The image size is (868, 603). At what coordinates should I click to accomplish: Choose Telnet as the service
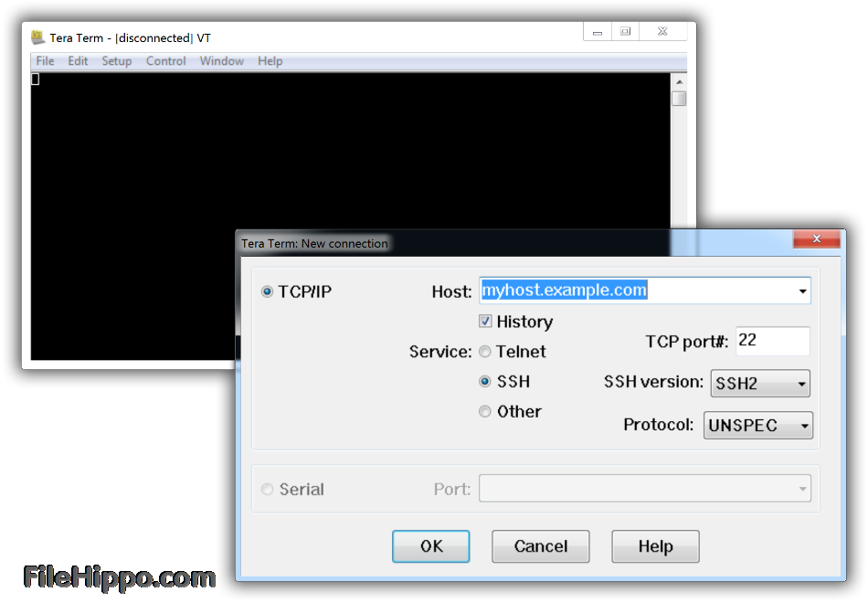[x=485, y=352]
